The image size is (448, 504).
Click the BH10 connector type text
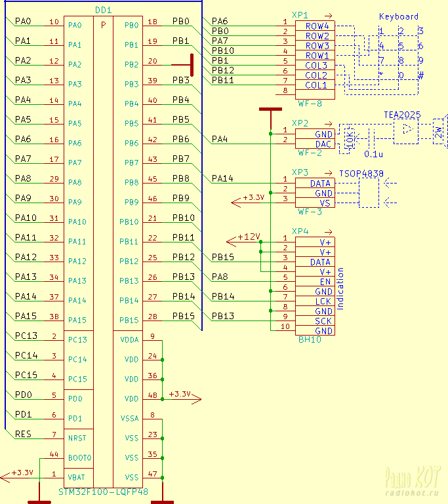(310, 339)
